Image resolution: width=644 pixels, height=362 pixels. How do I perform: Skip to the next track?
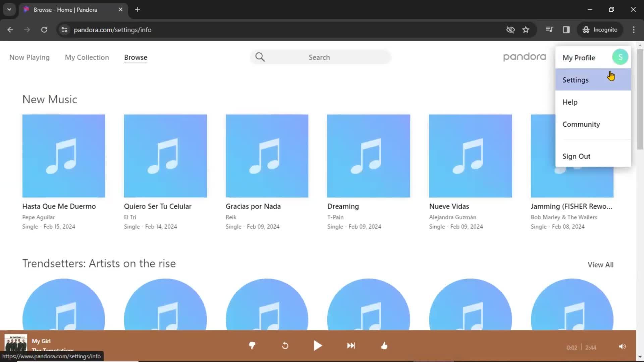pos(351,346)
